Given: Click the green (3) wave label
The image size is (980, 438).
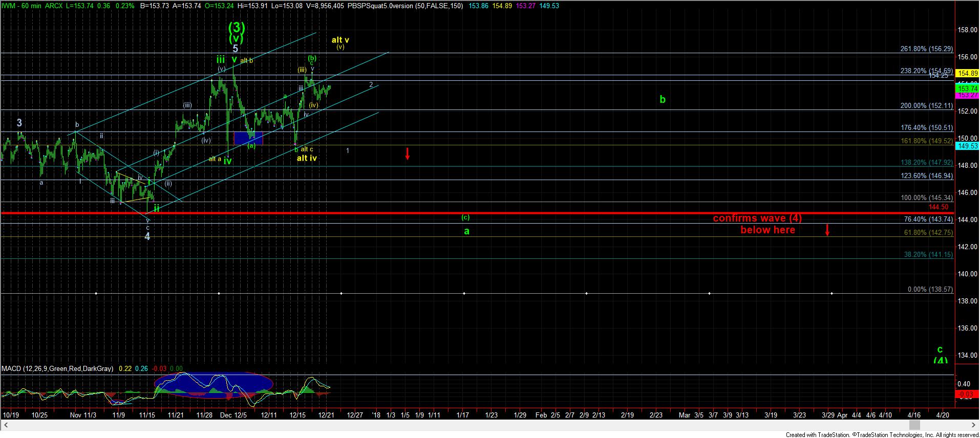Looking at the screenshot, I should (236, 27).
